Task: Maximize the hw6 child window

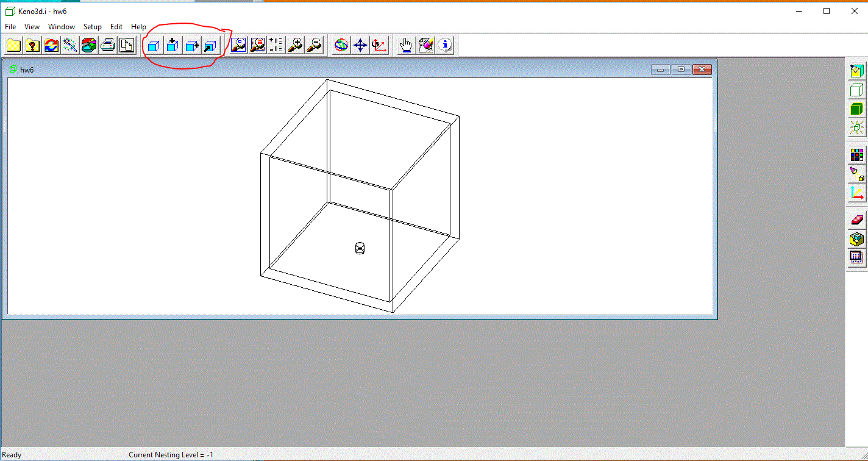Action: 681,70
